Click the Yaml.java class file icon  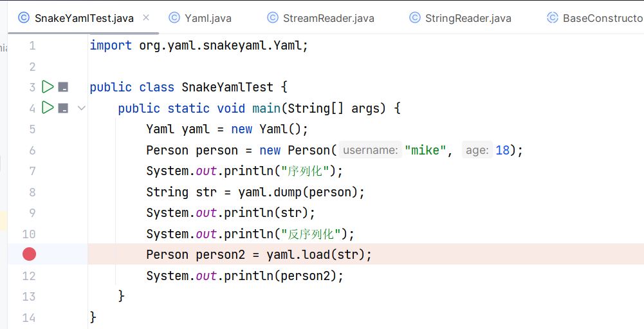coord(174,17)
